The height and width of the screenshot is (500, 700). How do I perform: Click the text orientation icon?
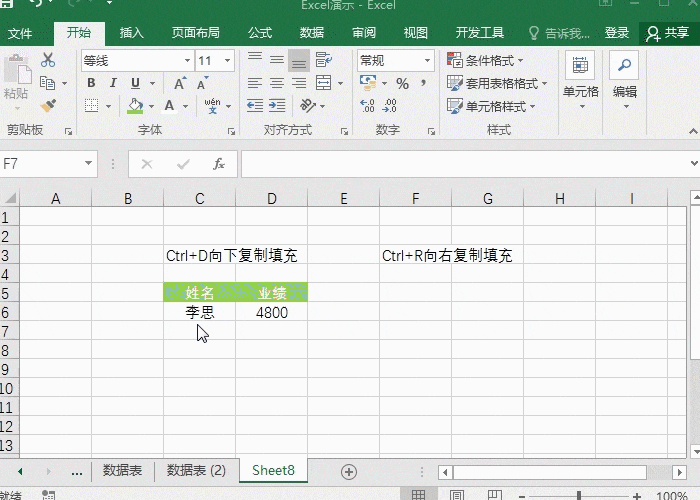tap(308, 106)
